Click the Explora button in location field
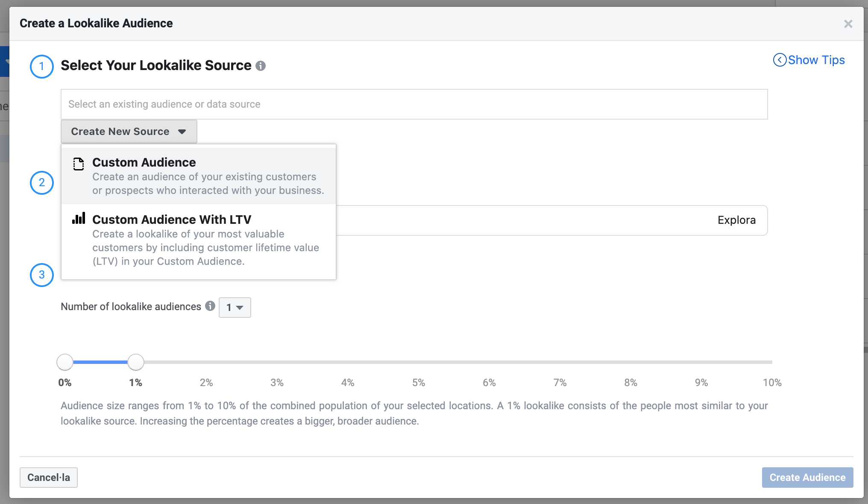The height and width of the screenshot is (504, 868). (x=736, y=220)
